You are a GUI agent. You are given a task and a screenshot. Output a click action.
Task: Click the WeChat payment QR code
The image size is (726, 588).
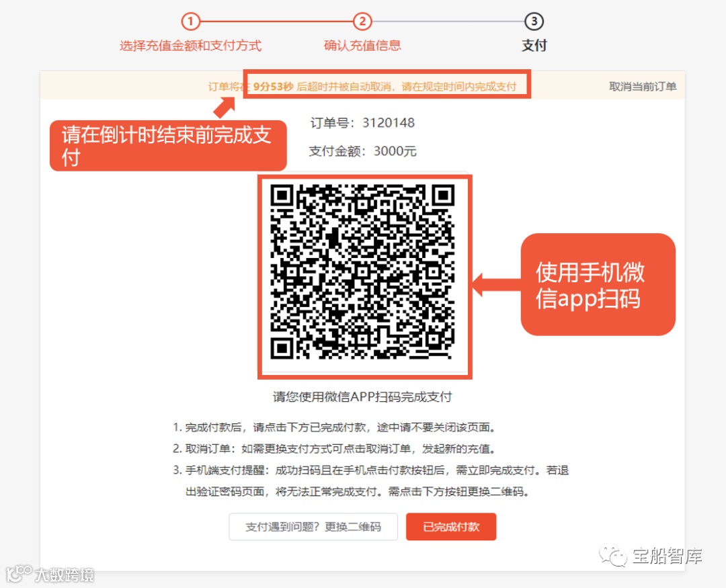coord(362,271)
